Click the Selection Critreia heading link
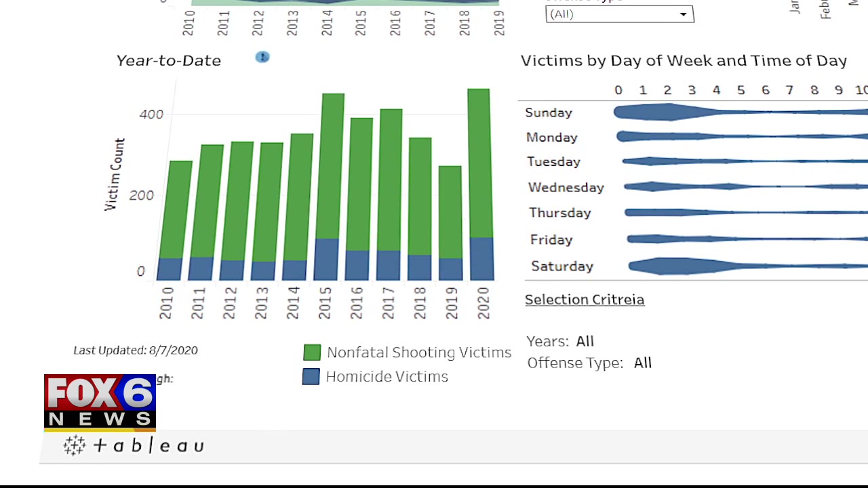This screenshot has height=488, width=868. (585, 299)
